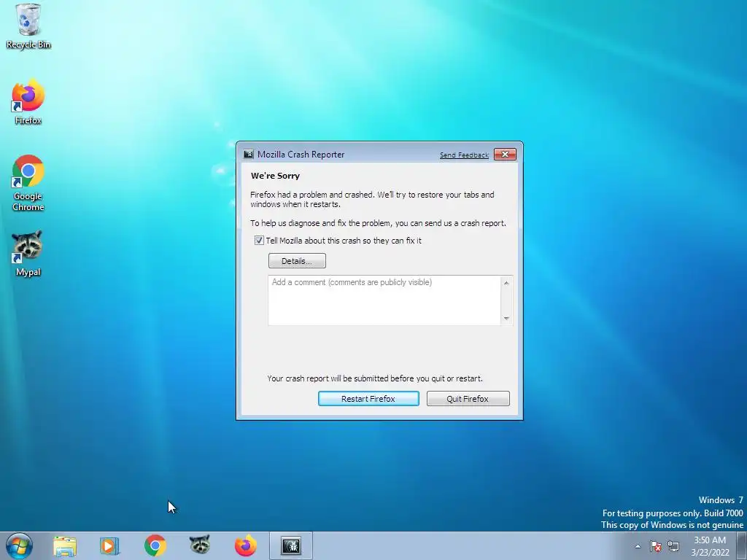Viewport: 747px width, 560px height.
Task: Choose the Quit Firefox button
Action: 468,399
